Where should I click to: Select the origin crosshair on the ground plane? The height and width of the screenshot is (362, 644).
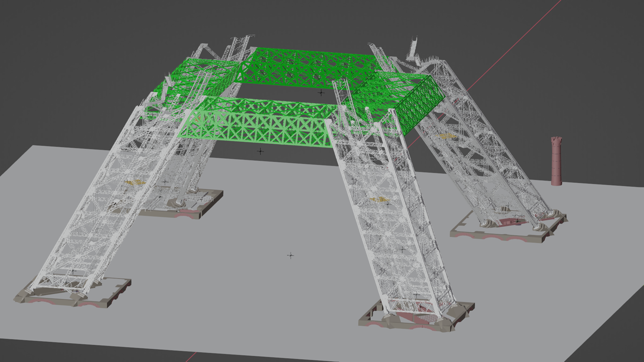click(291, 255)
